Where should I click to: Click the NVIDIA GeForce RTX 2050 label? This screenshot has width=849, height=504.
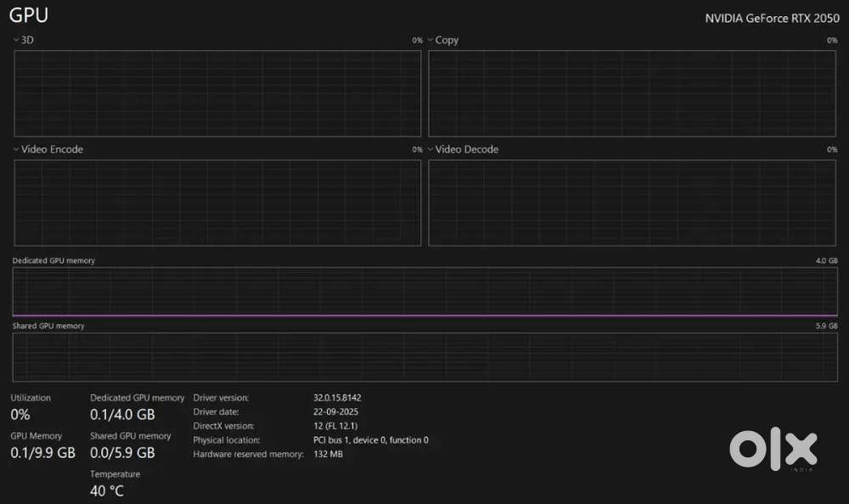point(772,19)
